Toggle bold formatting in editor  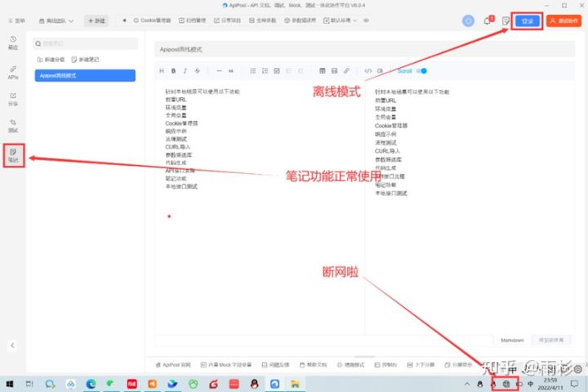click(173, 70)
